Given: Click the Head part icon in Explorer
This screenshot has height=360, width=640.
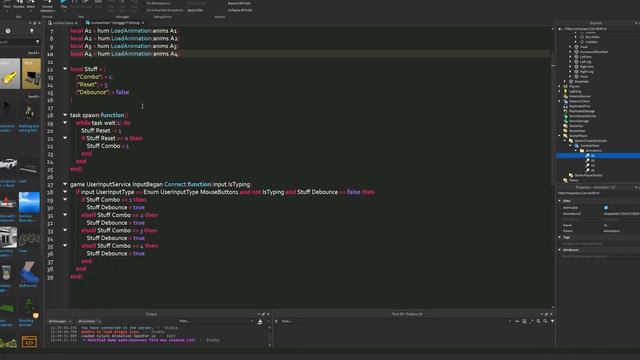Looking at the screenshot, I should point(576,47).
